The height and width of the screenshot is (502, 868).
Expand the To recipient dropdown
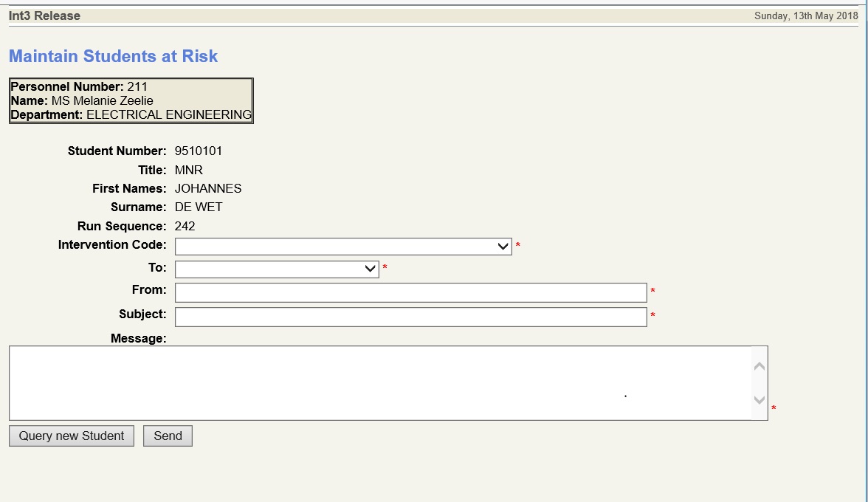(x=277, y=269)
